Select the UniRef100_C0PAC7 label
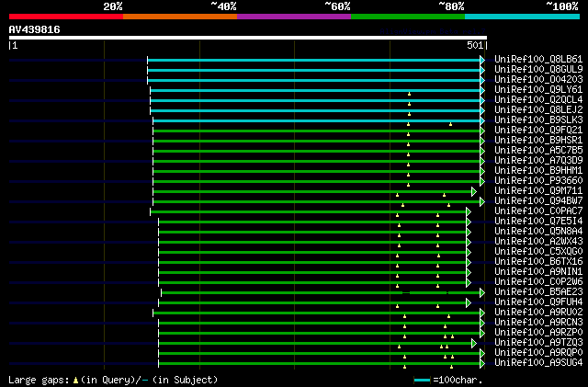Screen dimensions: 588x387 [x=538, y=211]
